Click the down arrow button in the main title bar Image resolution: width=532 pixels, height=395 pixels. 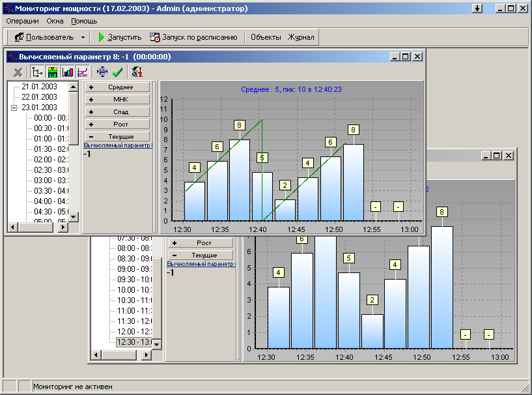[477, 8]
